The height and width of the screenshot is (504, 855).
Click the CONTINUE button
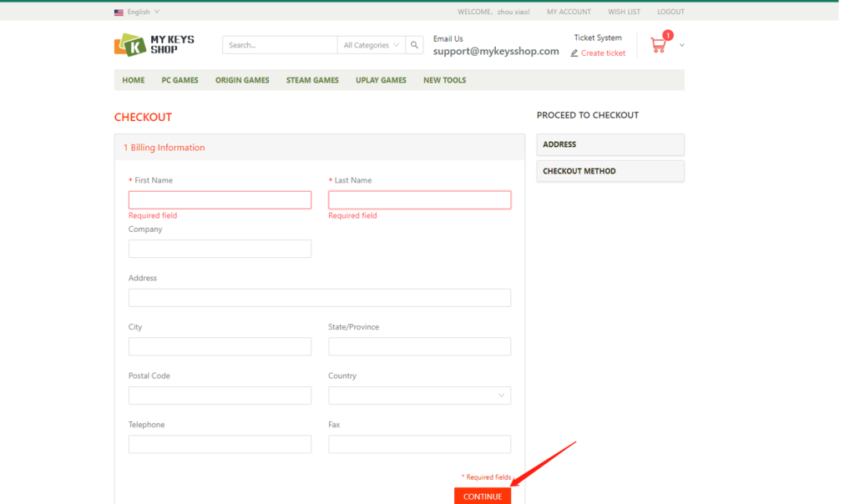[483, 496]
